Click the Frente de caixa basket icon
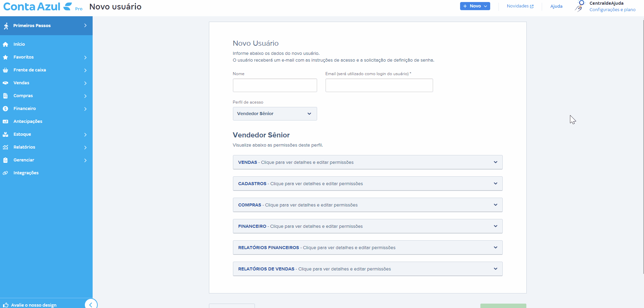The image size is (644, 308). coord(5,70)
